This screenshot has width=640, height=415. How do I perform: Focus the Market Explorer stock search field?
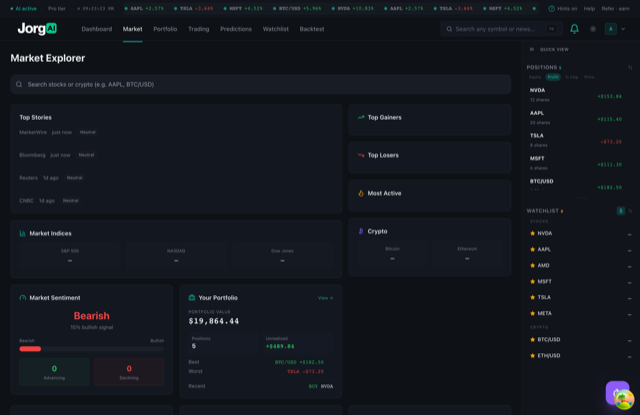click(260, 84)
